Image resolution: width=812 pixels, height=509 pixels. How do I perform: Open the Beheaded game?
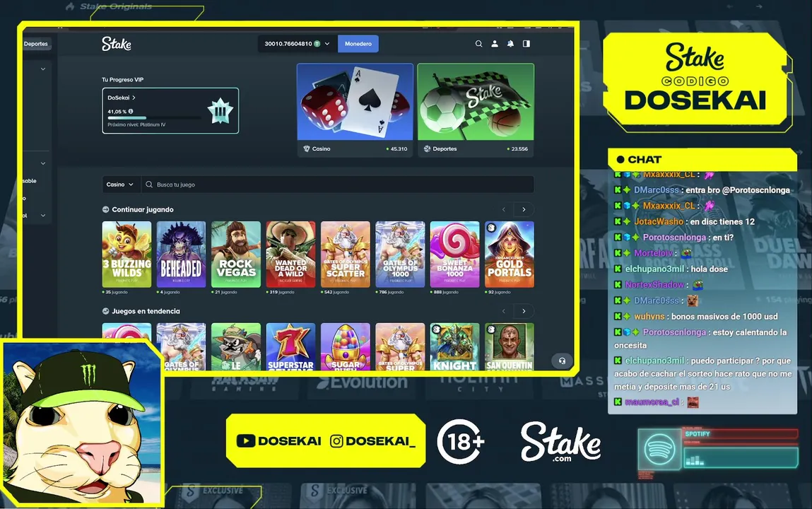click(181, 255)
